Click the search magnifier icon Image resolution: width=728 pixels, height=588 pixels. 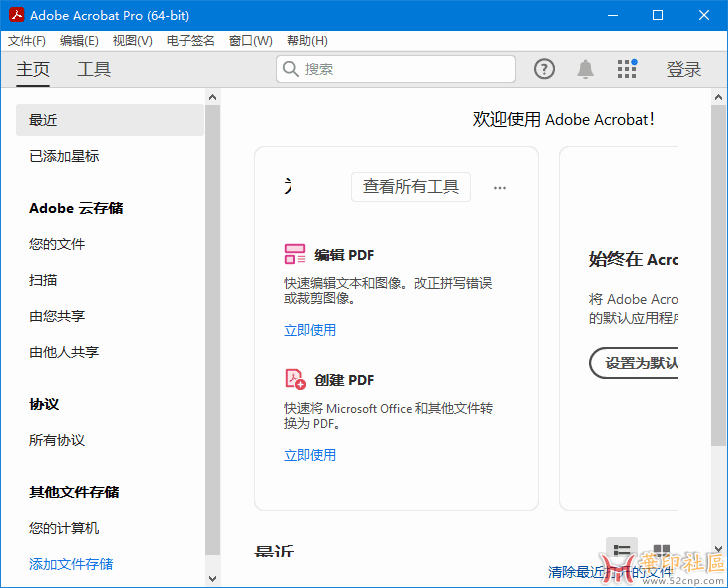pyautogui.click(x=291, y=69)
